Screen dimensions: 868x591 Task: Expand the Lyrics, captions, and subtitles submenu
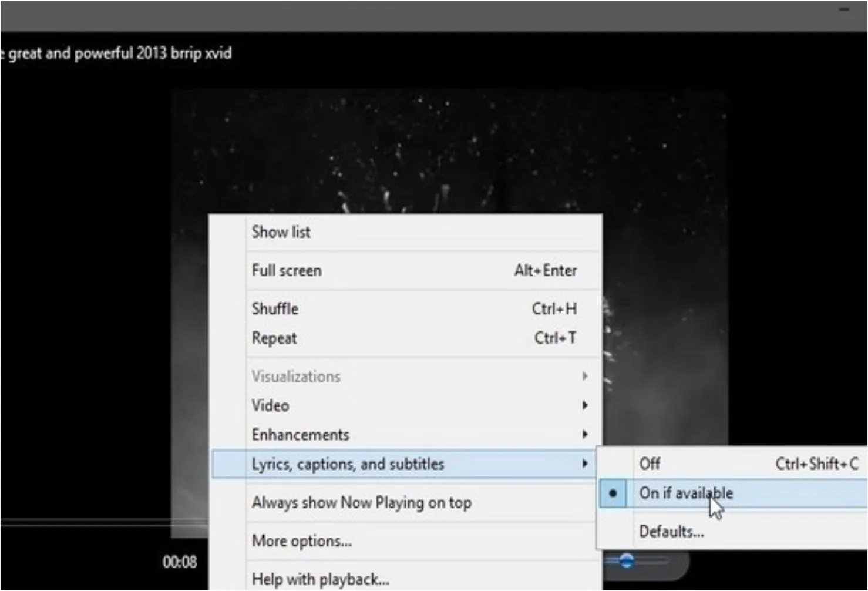[584, 464]
